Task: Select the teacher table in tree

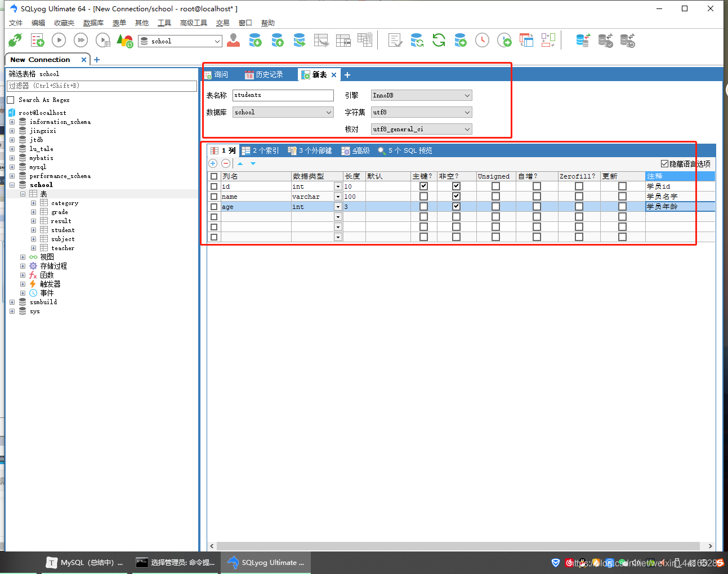Action: tap(62, 248)
